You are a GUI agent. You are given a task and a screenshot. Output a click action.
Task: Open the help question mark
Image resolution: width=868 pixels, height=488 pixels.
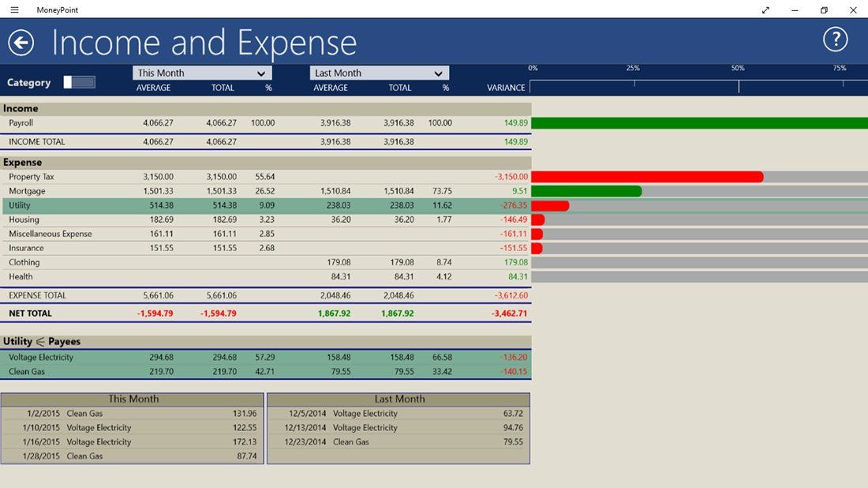coord(836,38)
